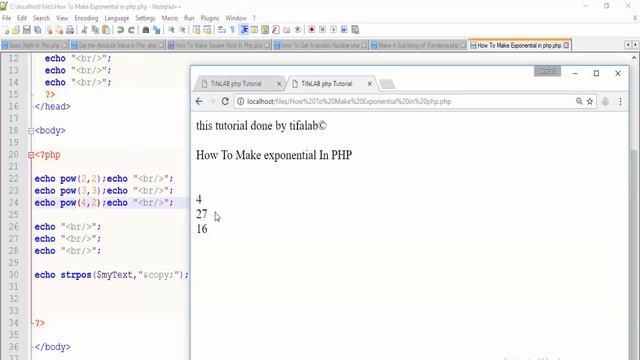Click the zoom magnifier in address bar
The image size is (640, 360).
click(579, 102)
